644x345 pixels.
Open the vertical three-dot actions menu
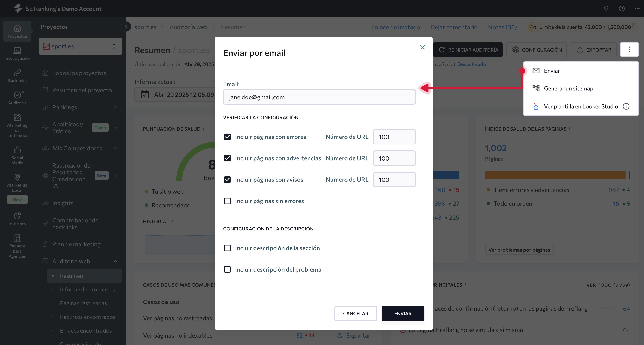[629, 49]
